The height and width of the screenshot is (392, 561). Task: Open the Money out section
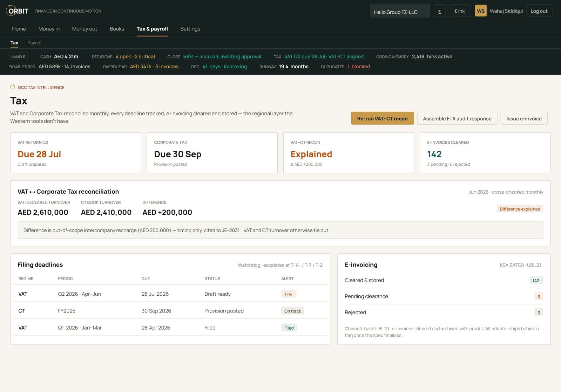pos(85,29)
